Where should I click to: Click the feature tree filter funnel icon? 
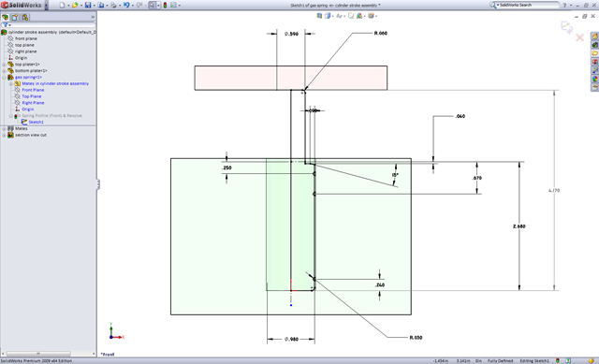tap(5, 25)
